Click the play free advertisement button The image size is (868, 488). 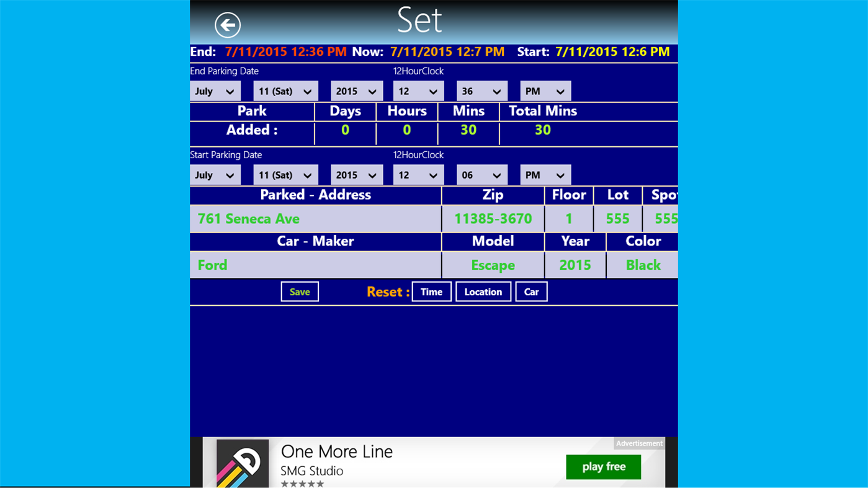click(x=602, y=466)
